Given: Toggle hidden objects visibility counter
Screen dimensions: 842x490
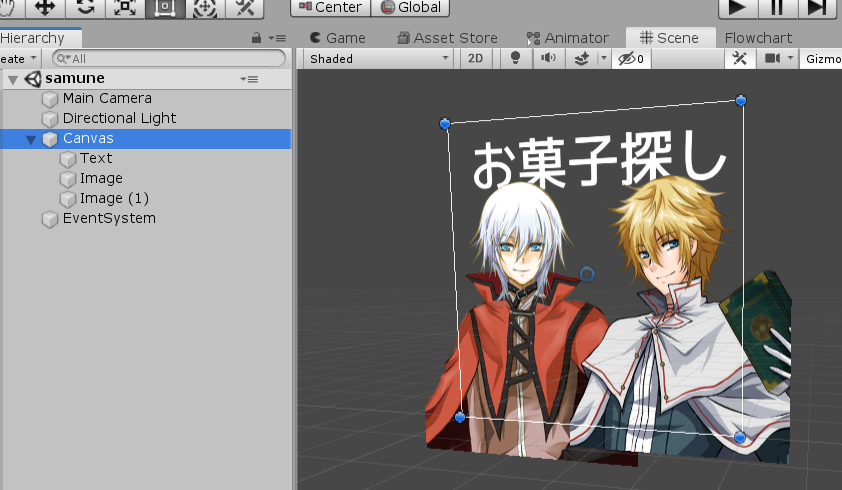Looking at the screenshot, I should (631, 59).
